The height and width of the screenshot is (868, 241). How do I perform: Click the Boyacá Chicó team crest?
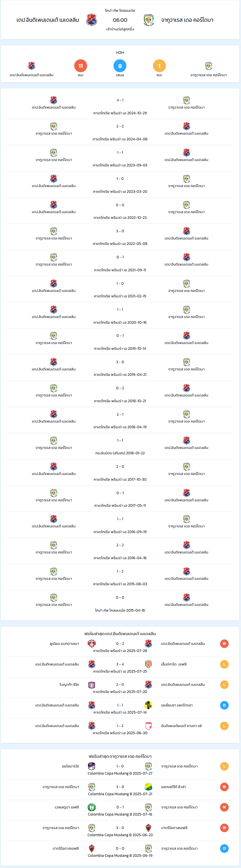[x=92, y=684]
